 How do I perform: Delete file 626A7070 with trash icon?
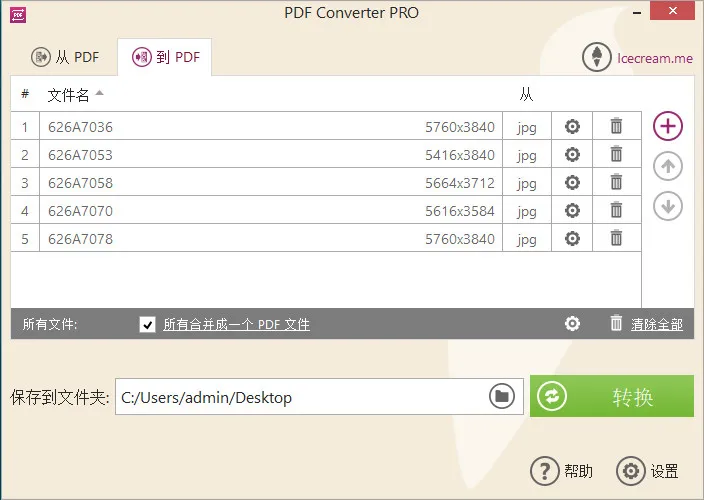(x=616, y=209)
